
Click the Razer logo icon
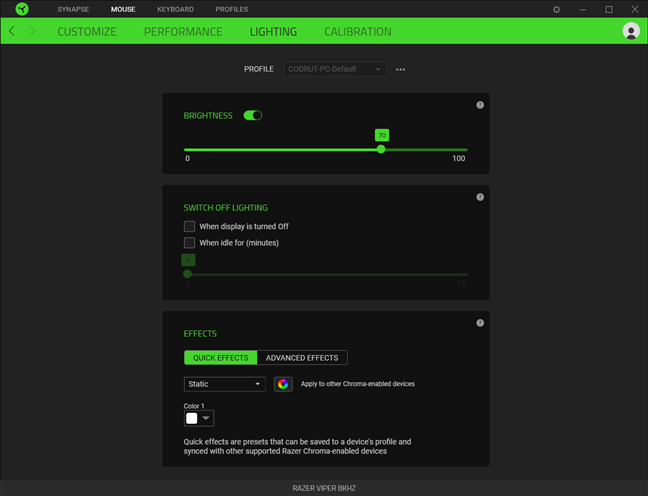pyautogui.click(x=22, y=9)
